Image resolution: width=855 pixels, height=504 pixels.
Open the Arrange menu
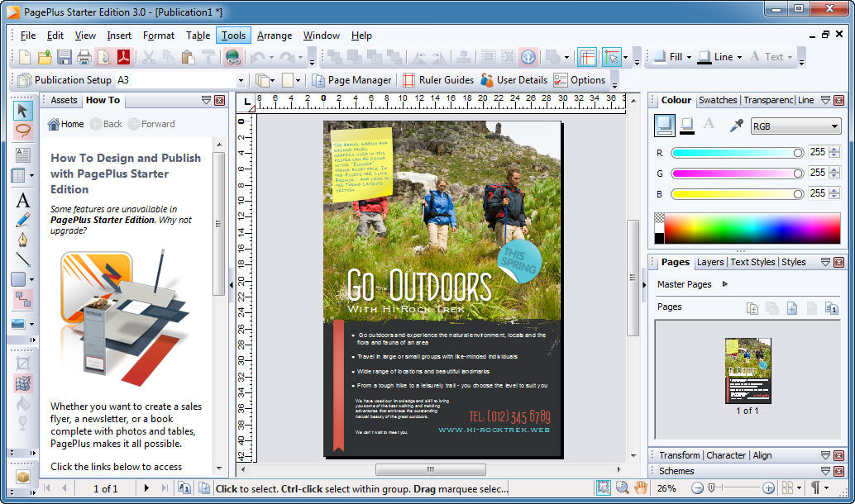(275, 36)
